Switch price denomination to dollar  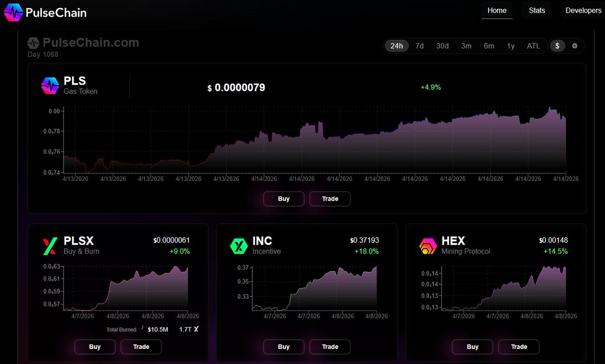tap(557, 46)
